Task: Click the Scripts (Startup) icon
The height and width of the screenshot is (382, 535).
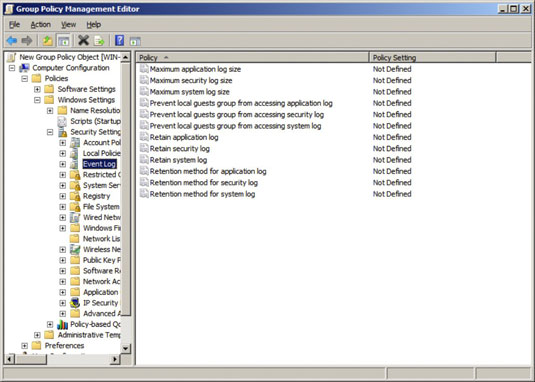Action: [x=62, y=121]
